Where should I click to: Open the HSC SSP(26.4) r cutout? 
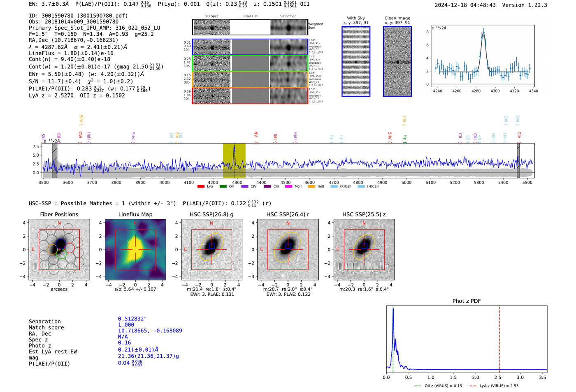pyautogui.click(x=288, y=249)
